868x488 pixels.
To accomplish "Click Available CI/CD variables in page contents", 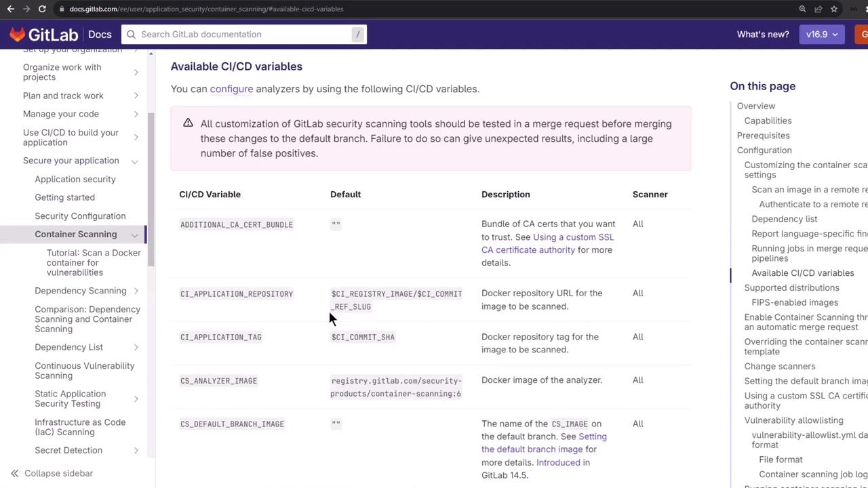I will point(803,272).
